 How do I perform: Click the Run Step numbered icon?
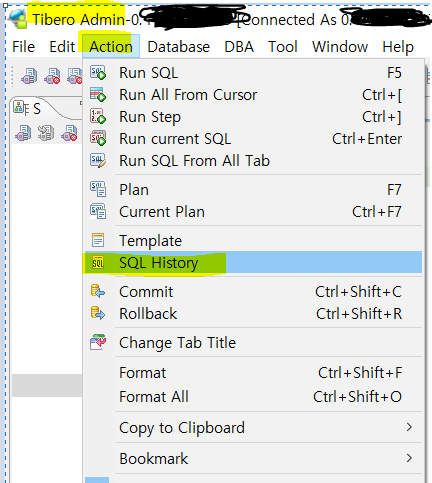(98, 117)
